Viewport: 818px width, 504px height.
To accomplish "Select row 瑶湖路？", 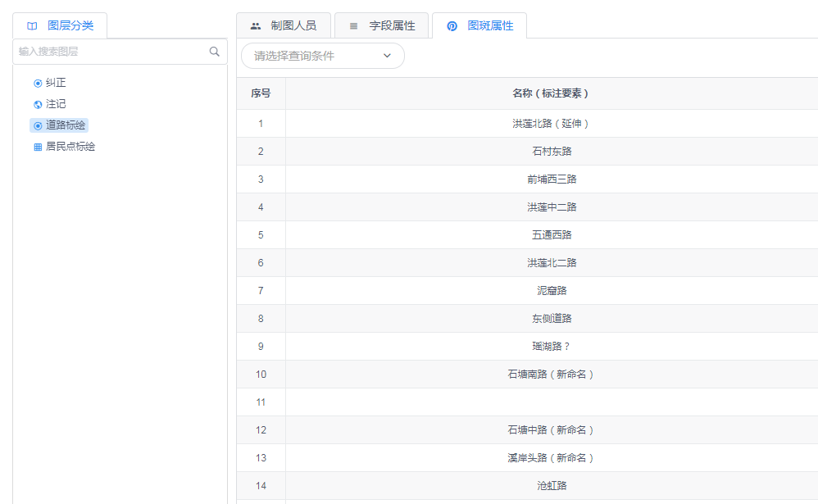I will [527, 347].
